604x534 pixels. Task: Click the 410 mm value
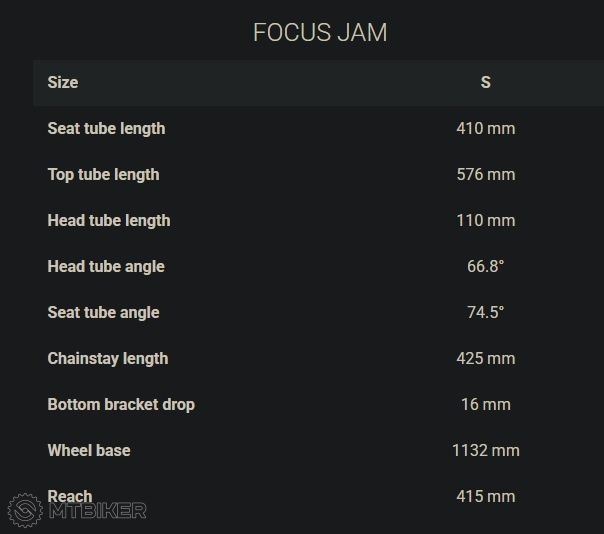pyautogui.click(x=485, y=128)
